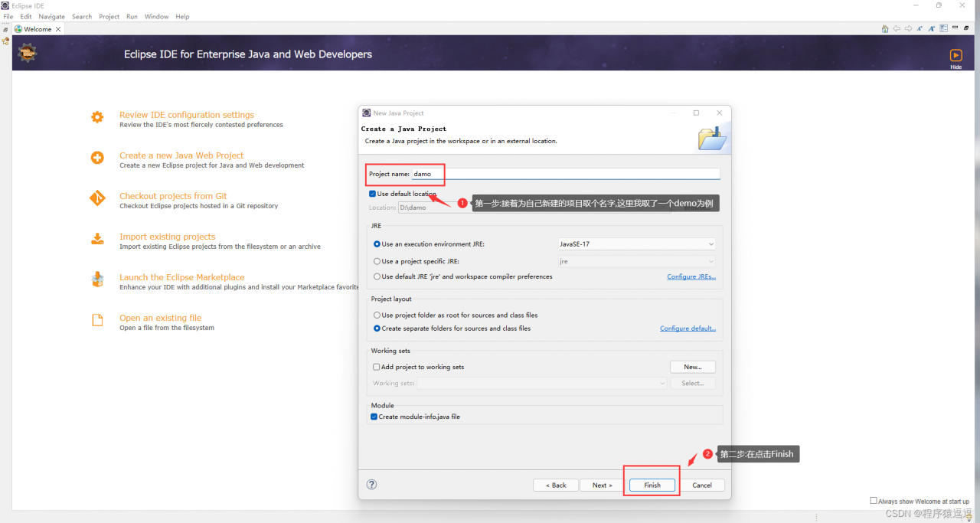Image resolution: width=980 pixels, height=523 pixels.
Task: Click the file icon beside Open an existing file
Action: [x=97, y=320]
